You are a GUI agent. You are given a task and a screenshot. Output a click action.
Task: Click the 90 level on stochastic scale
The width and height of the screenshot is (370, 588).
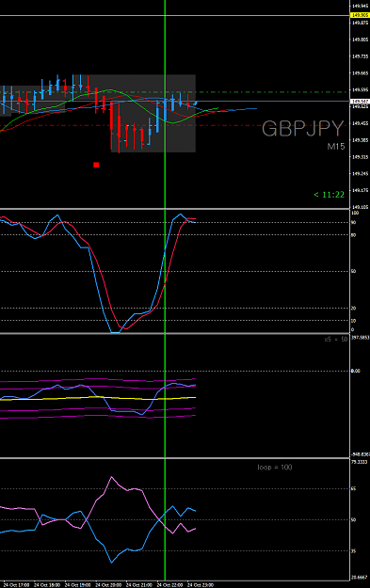click(353, 222)
